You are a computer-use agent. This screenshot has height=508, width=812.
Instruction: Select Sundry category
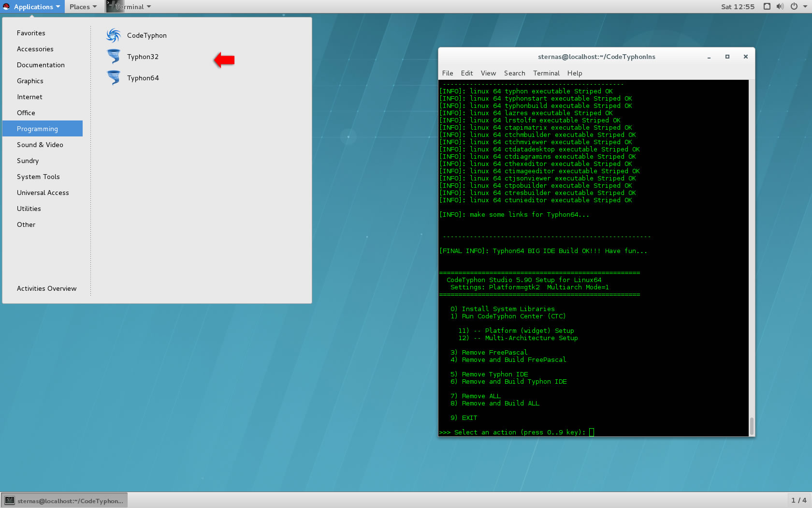point(43,161)
